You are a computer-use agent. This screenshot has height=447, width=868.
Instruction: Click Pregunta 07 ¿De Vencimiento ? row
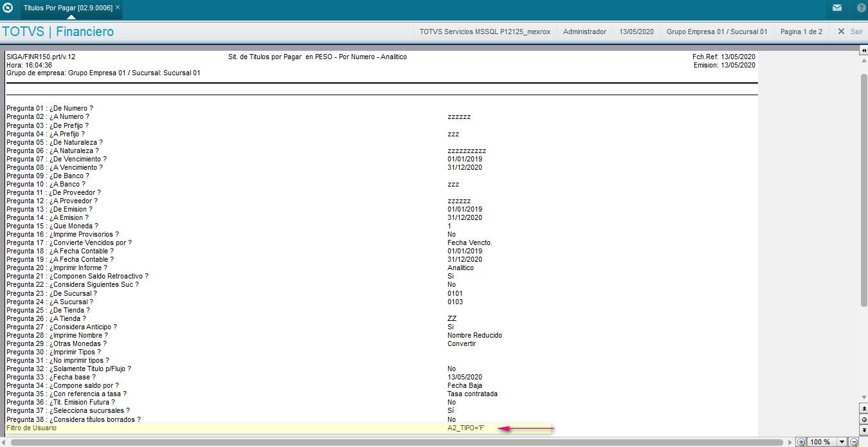57,159
